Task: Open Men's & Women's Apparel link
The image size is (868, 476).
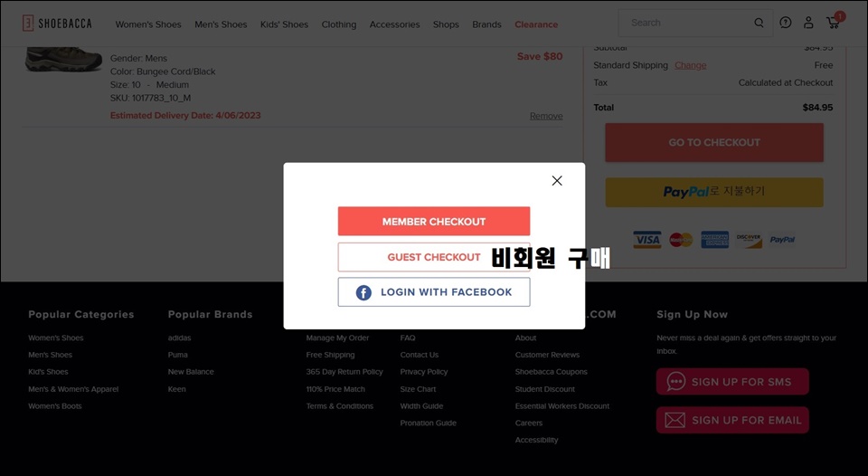Action: click(73, 389)
